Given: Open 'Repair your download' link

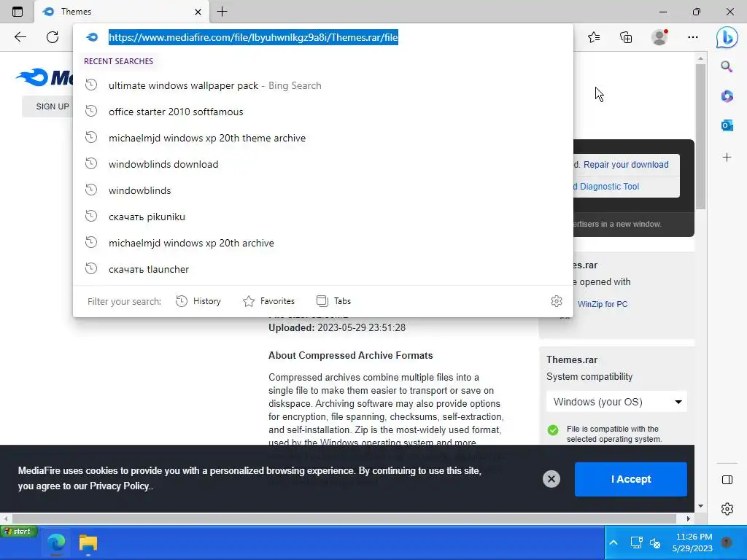Looking at the screenshot, I should 626,164.
